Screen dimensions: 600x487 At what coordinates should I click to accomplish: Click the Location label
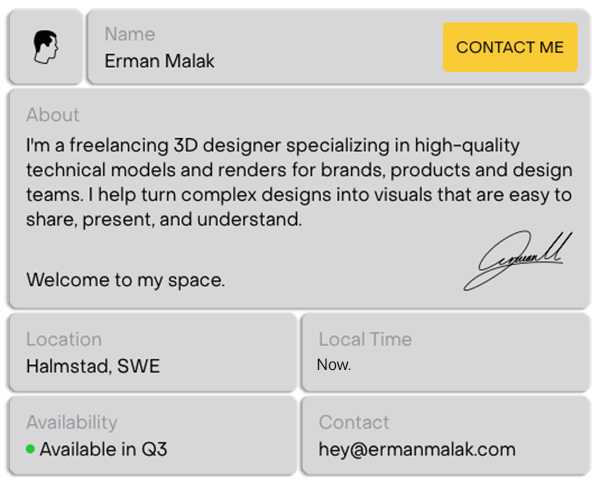(x=64, y=339)
